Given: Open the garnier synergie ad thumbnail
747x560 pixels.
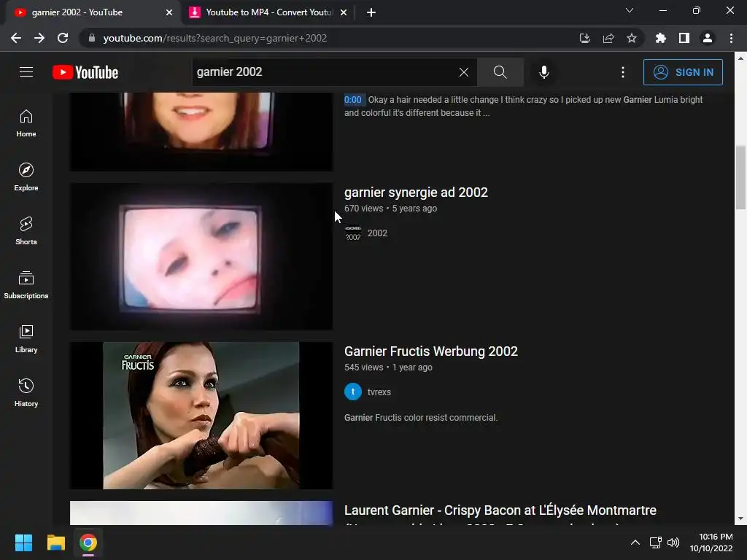Looking at the screenshot, I should [x=201, y=257].
